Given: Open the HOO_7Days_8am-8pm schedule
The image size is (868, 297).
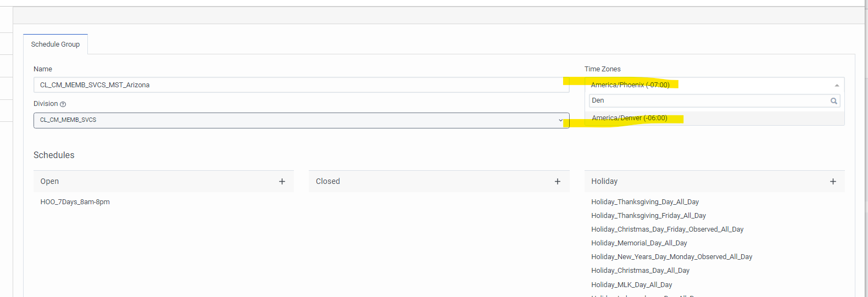Looking at the screenshot, I should (x=75, y=202).
